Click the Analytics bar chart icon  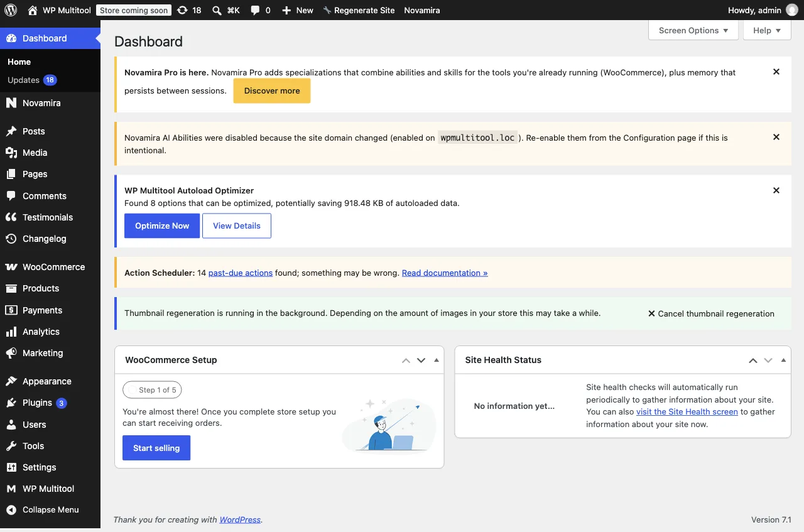(x=11, y=332)
